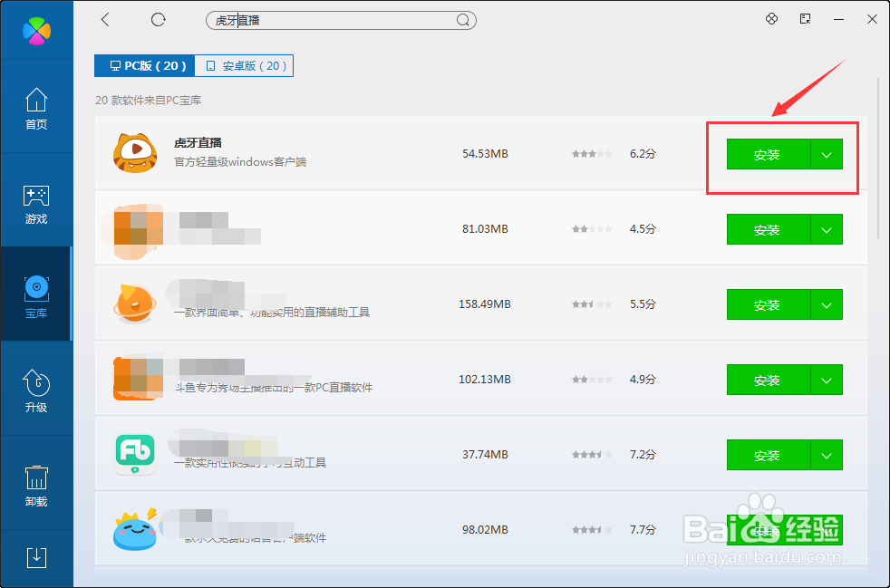Click the magnifier search icon
This screenshot has height=588, width=890.
tap(462, 20)
